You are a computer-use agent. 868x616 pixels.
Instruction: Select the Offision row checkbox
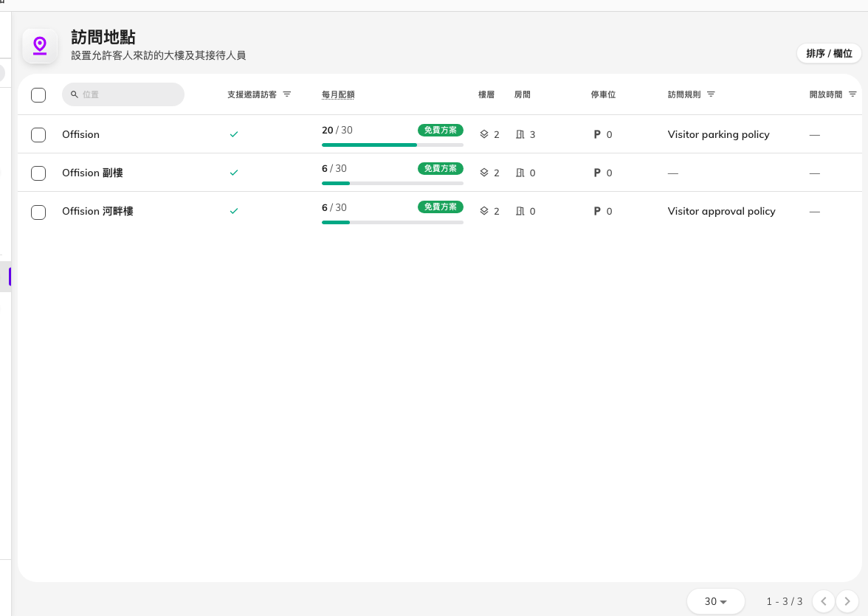(38, 134)
